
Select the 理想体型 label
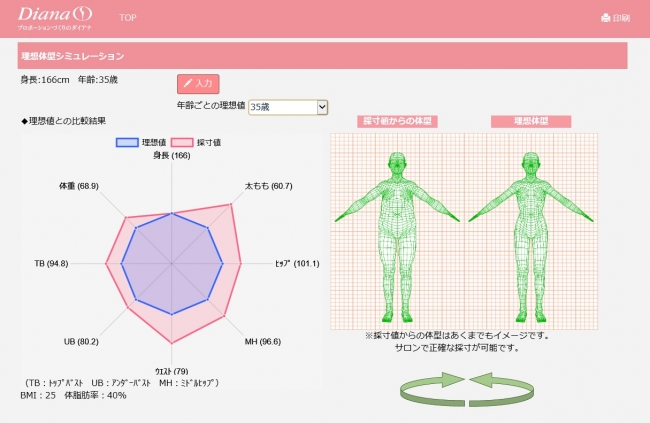click(x=531, y=121)
